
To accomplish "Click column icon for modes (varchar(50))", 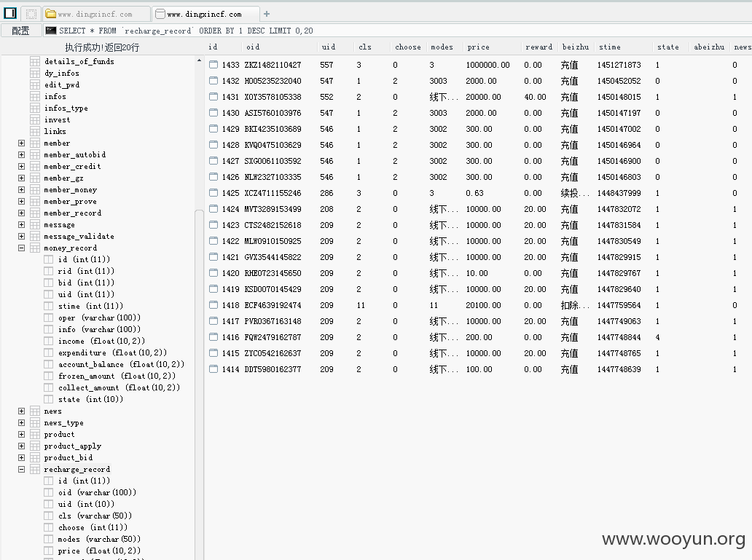I will click(x=48, y=539).
